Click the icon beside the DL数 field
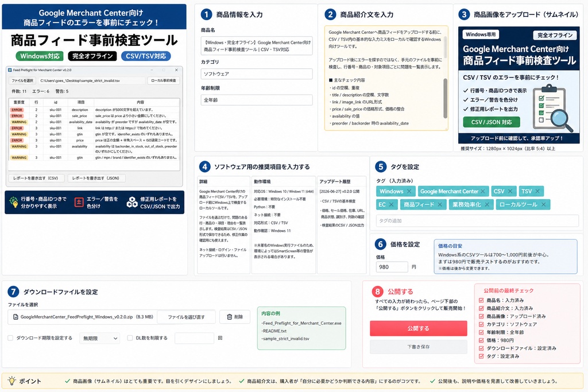The height and width of the screenshot is (392, 588). pyautogui.click(x=220, y=338)
